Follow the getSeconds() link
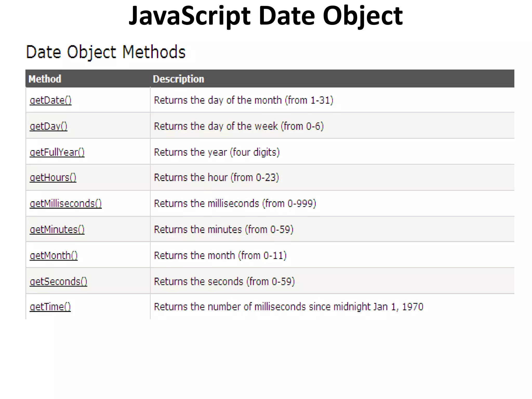Image resolution: width=532 pixels, height=399 pixels. (x=58, y=282)
